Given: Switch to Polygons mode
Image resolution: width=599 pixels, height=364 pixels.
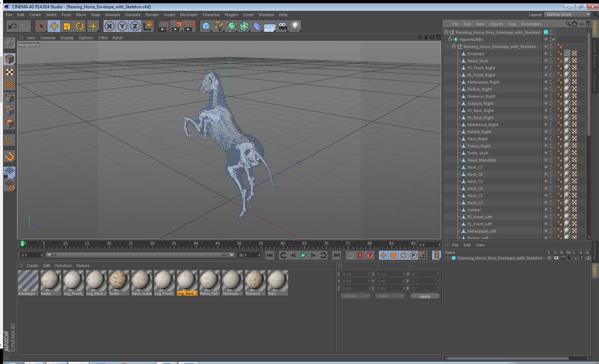Looking at the screenshot, I should click(x=9, y=123).
